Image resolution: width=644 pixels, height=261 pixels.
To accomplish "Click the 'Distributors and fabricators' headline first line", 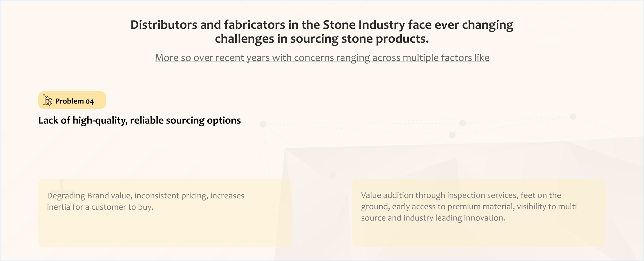I will [322, 25].
